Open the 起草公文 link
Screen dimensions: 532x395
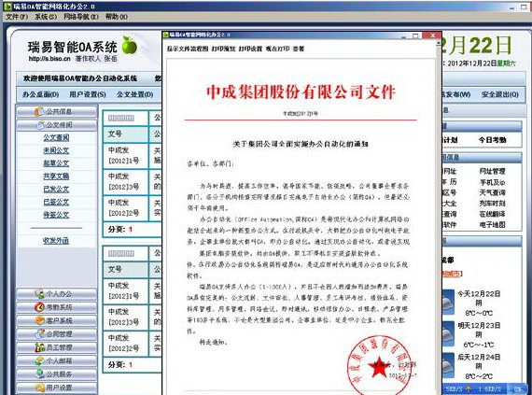tap(56, 163)
